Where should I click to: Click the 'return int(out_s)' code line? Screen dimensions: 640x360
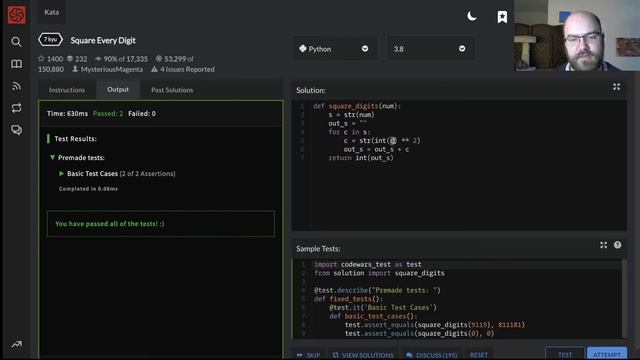pos(361,158)
